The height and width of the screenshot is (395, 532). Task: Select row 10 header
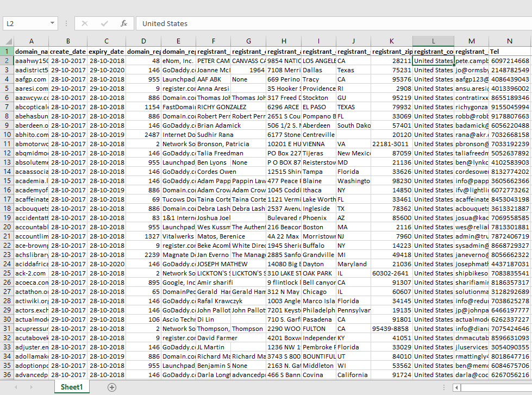[x=7, y=135]
